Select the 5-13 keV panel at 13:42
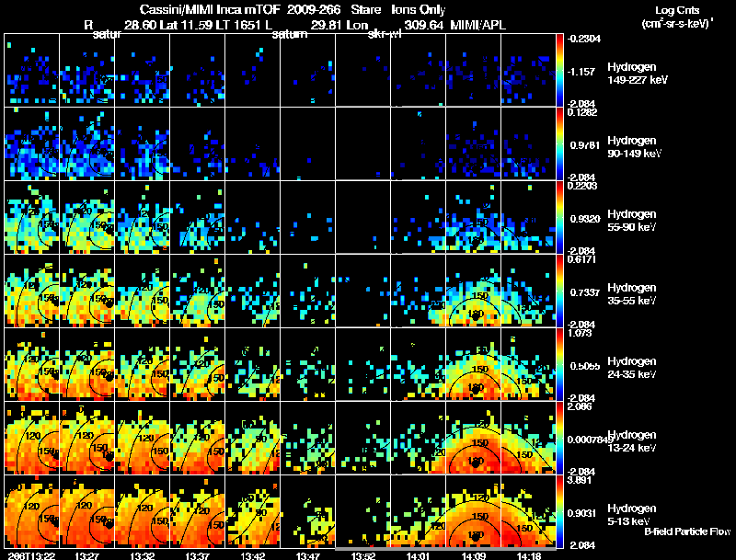Screen dimensions: 736x560 [x=252, y=511]
